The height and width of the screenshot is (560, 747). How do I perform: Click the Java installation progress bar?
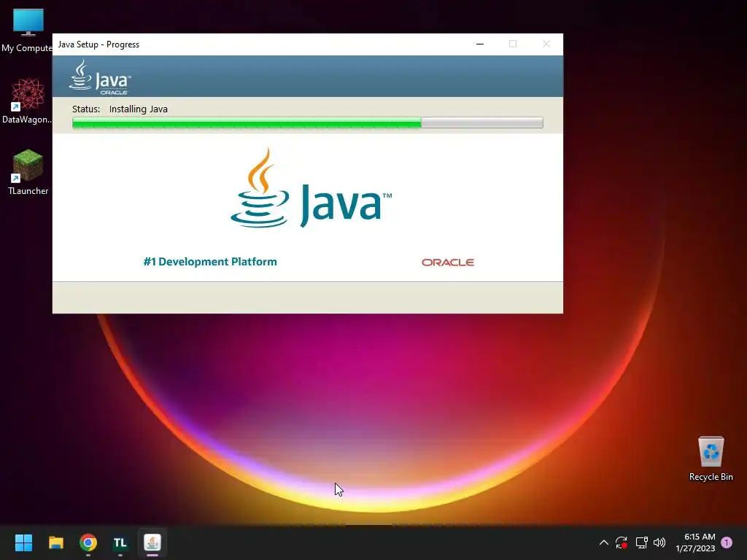point(307,122)
